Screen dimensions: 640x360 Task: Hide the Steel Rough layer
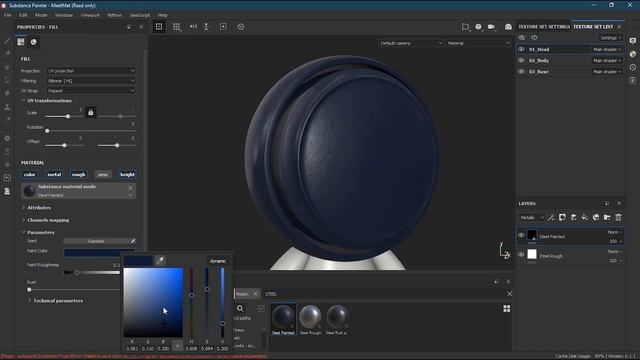(521, 255)
